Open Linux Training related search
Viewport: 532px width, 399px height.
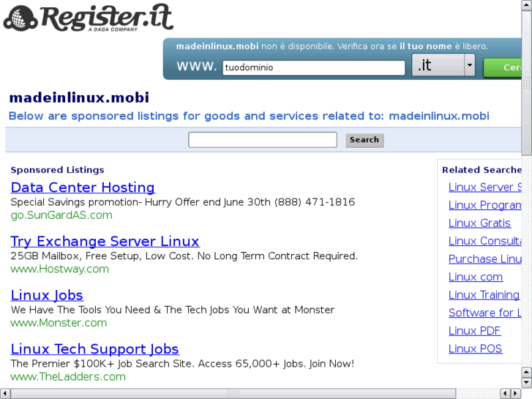pyautogui.click(x=484, y=295)
